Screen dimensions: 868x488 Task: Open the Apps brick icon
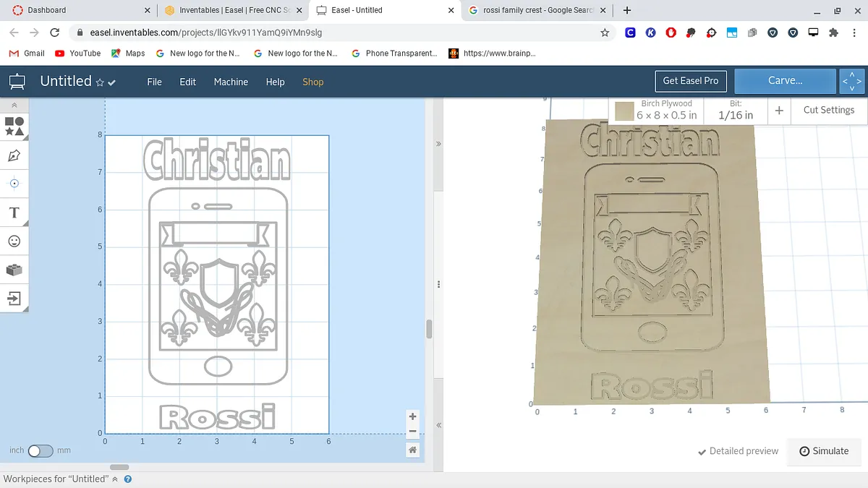[x=14, y=270]
